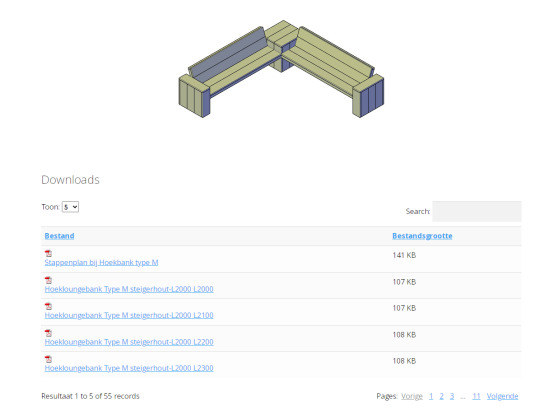Image resolution: width=540 pixels, height=410 pixels.
Task: Click PDF icon above L2000 L2200 file
Action: [x=48, y=333]
